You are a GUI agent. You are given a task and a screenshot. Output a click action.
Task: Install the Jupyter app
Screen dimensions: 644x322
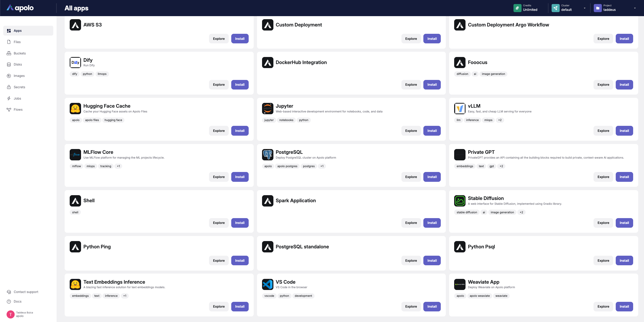[432, 131]
